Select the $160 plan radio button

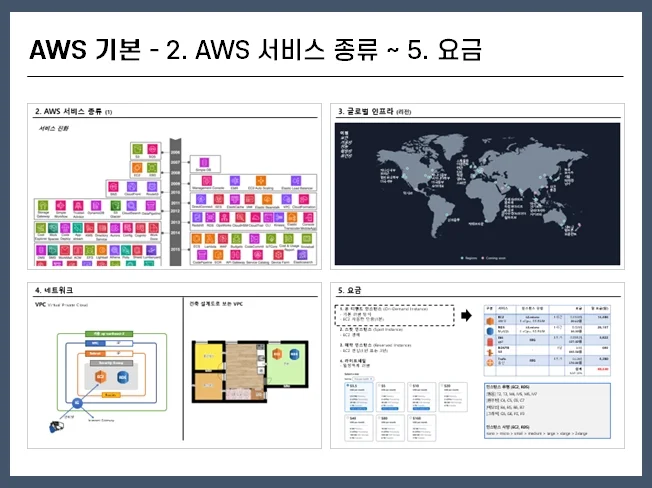pyautogui.click(x=411, y=418)
